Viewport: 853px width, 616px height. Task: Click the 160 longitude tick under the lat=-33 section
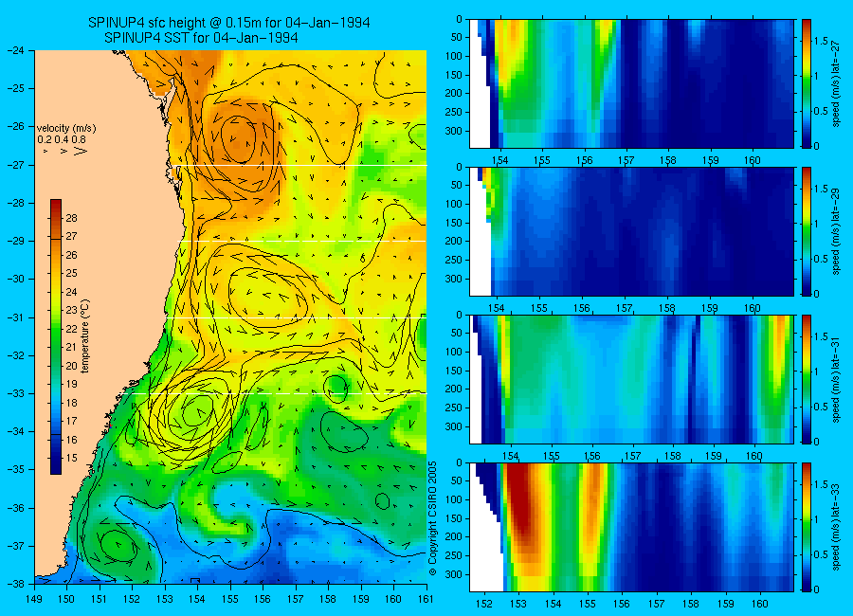click(760, 604)
